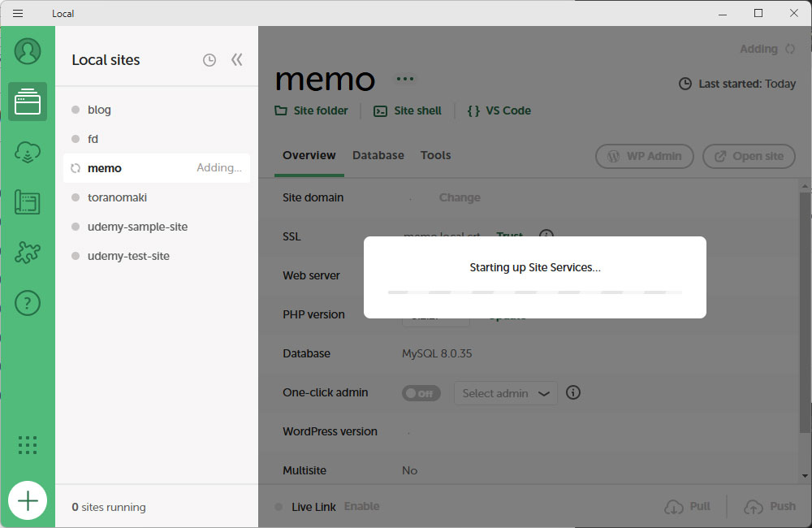Screen dimensions: 812x528
Task: Open the recent sites clock icon
Action: (209, 60)
